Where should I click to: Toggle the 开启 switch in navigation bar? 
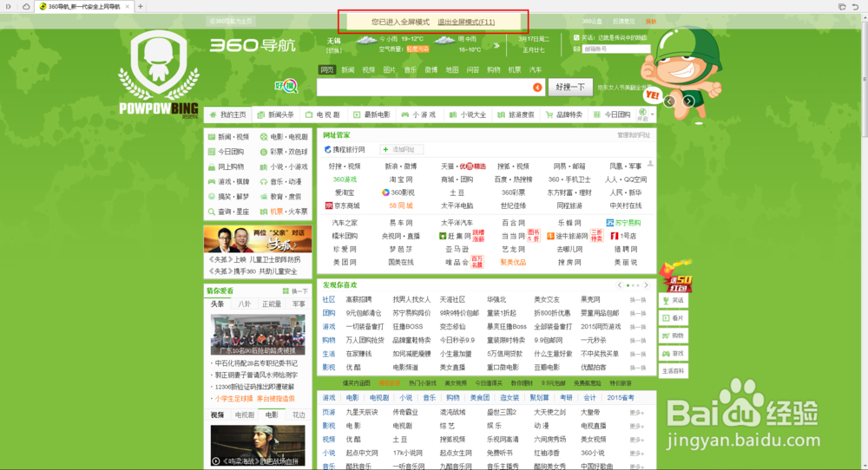coord(642,114)
